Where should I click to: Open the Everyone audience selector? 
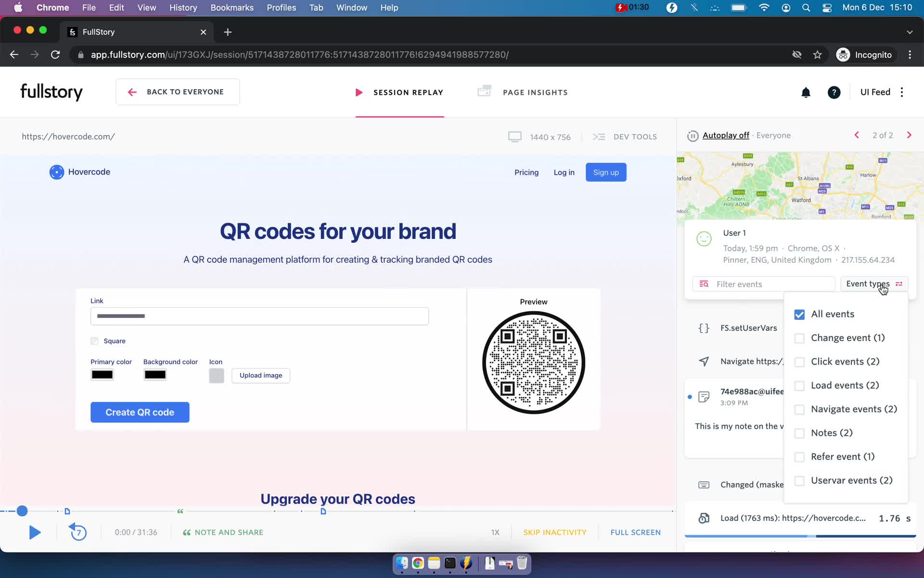click(774, 135)
